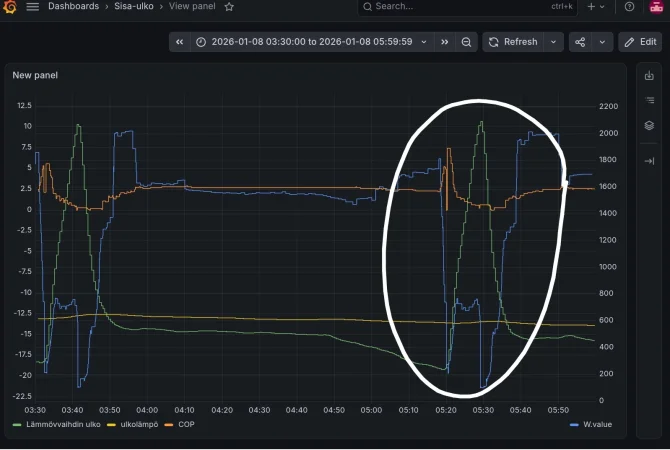Click the 12.5 left axis label
This screenshot has width=670, height=450.
(x=24, y=105)
